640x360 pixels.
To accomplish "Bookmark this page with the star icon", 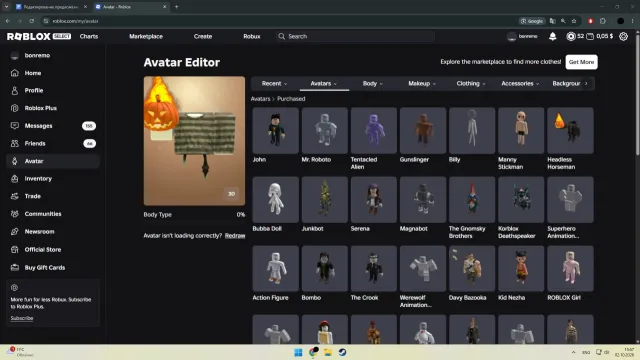I will point(574,21).
